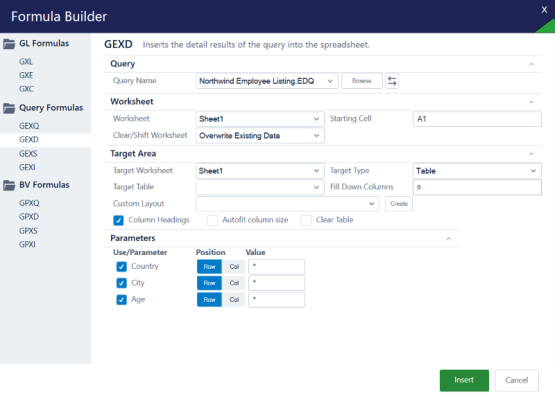Open the Clear/Shift Worksheet dropdown
555x397 pixels.
(x=260, y=136)
